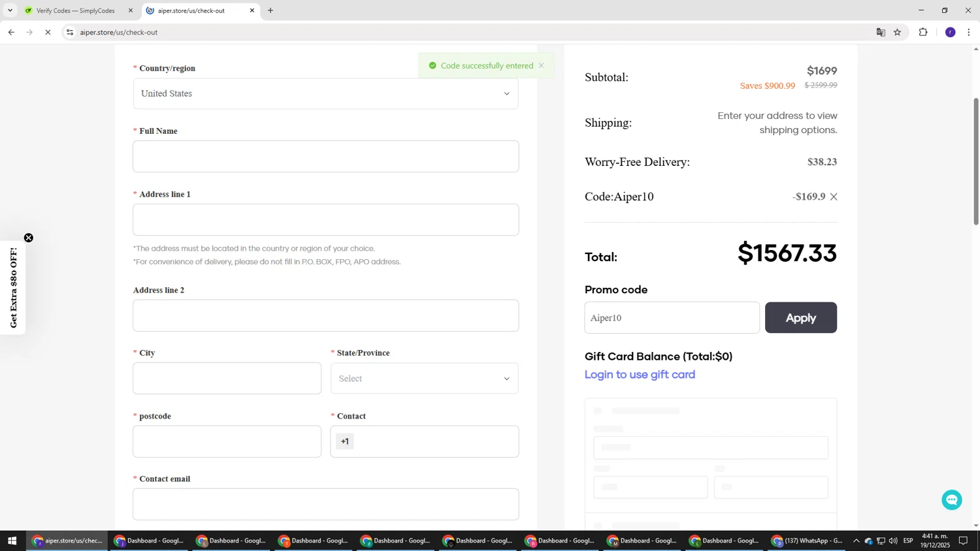The image size is (980, 551).
Task: Open the Extensions puzzle icon
Action: click(x=923, y=32)
